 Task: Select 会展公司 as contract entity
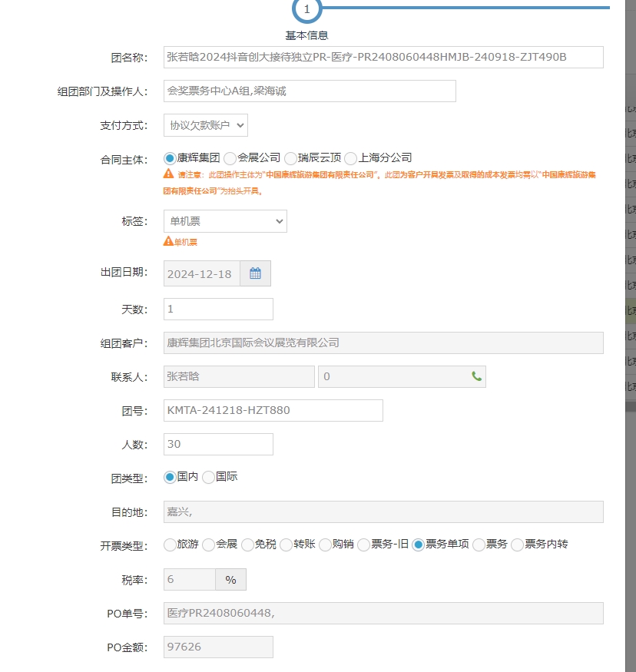point(230,158)
